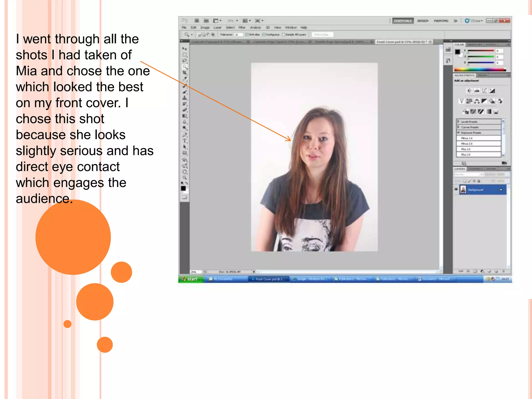Add a Brightness/Contrast adjustment
This screenshot has height=399, width=532.
(x=469, y=91)
